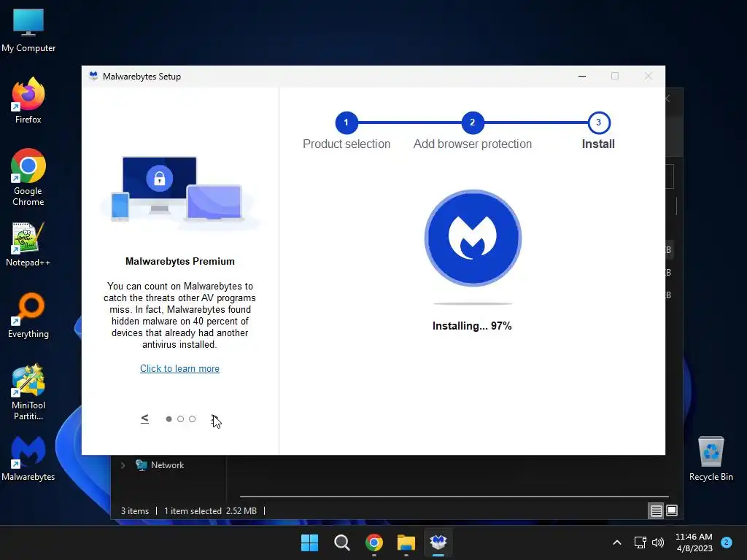Click the Malwarebytes Setup title bar icon

pyautogui.click(x=93, y=76)
